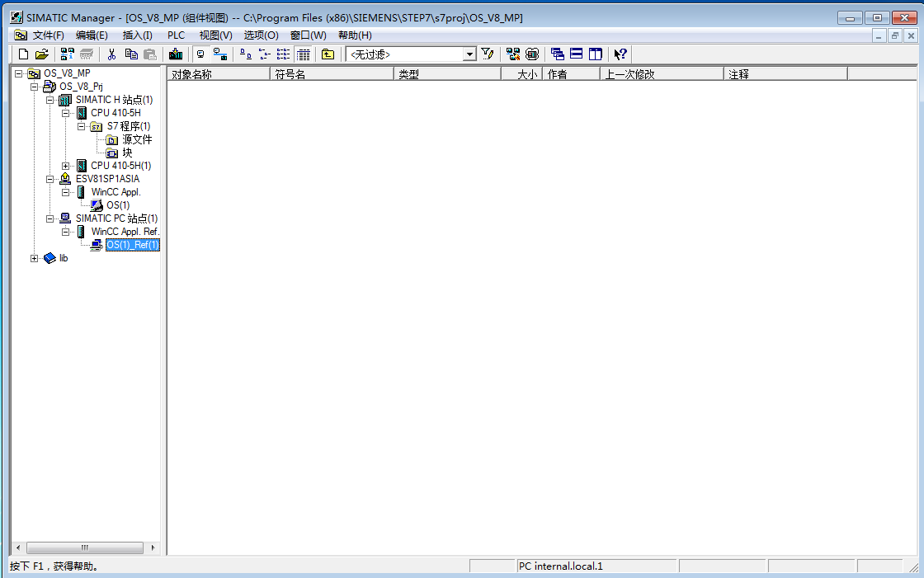Open the 插入(I) menu
Image resolution: width=924 pixels, height=578 pixels.
[137, 35]
